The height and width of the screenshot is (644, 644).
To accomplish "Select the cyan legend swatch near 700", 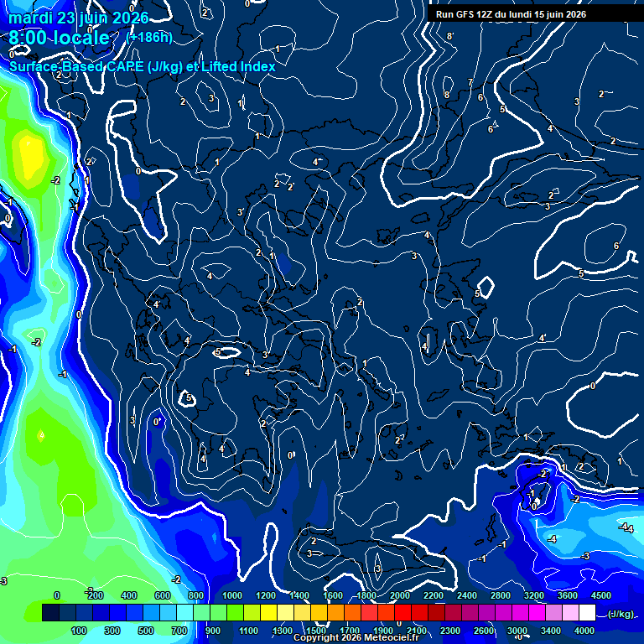I will 184,612.
